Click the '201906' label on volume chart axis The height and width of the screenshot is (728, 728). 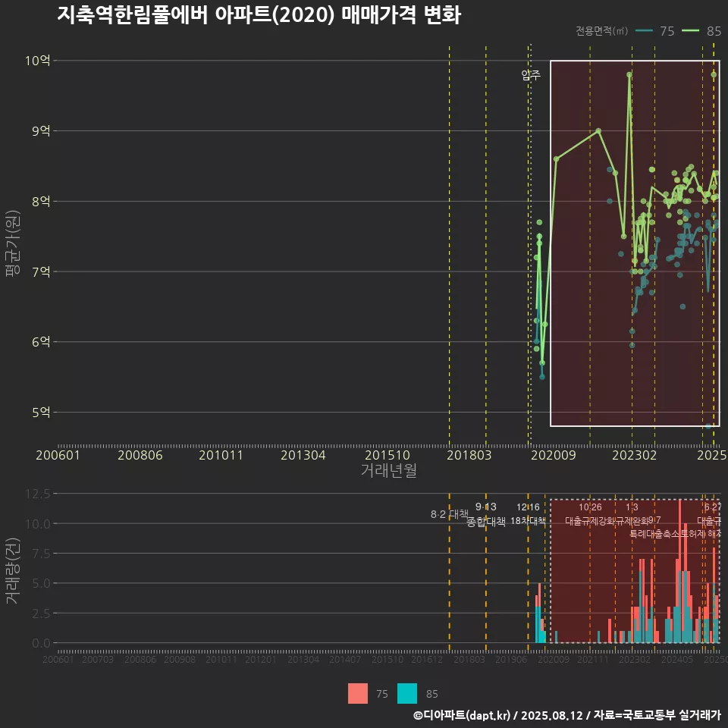pyautogui.click(x=511, y=659)
